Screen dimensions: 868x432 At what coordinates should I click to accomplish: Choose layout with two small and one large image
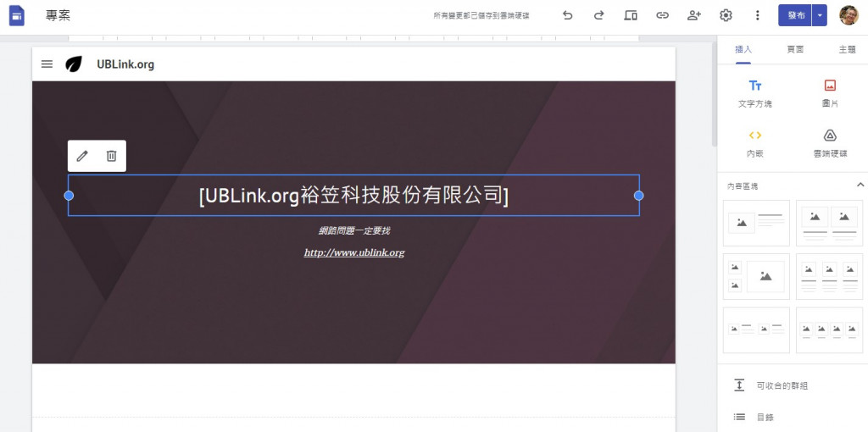756,277
